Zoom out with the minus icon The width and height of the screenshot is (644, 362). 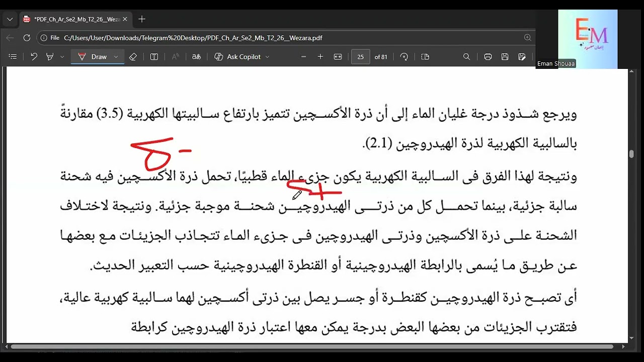[303, 57]
